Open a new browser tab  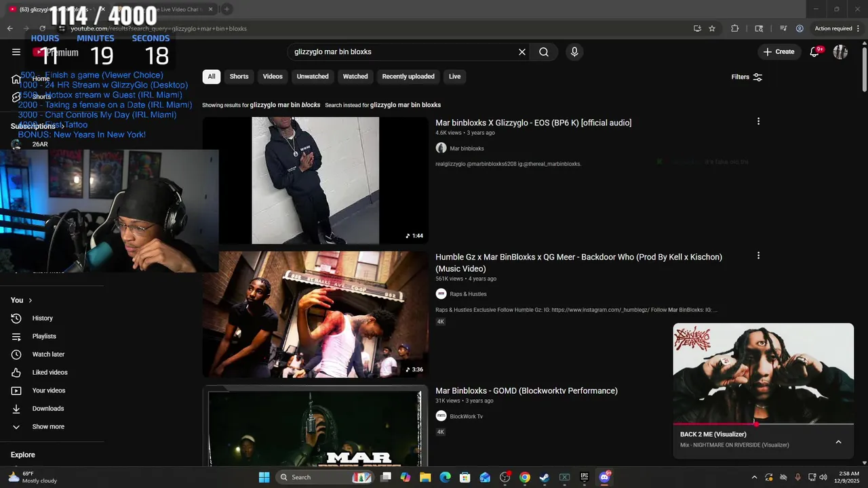[226, 9]
